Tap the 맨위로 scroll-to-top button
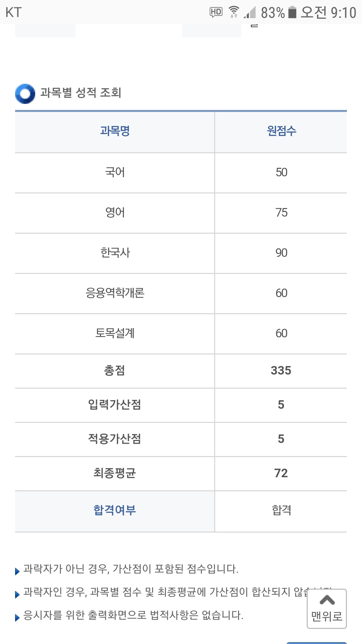This screenshot has width=362, height=644. [x=327, y=609]
